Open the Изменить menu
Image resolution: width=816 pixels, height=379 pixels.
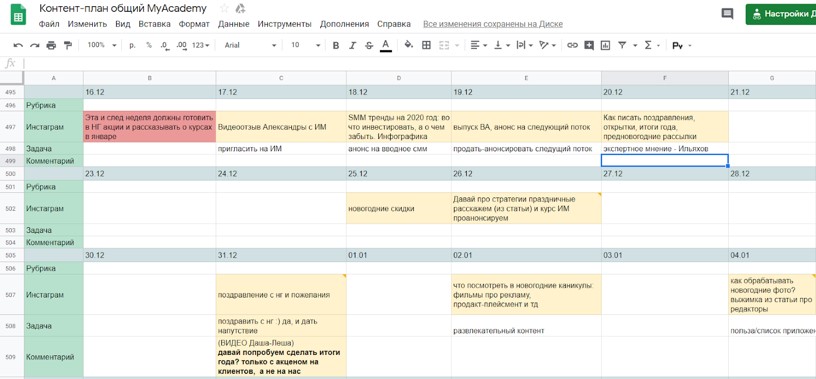click(x=87, y=24)
